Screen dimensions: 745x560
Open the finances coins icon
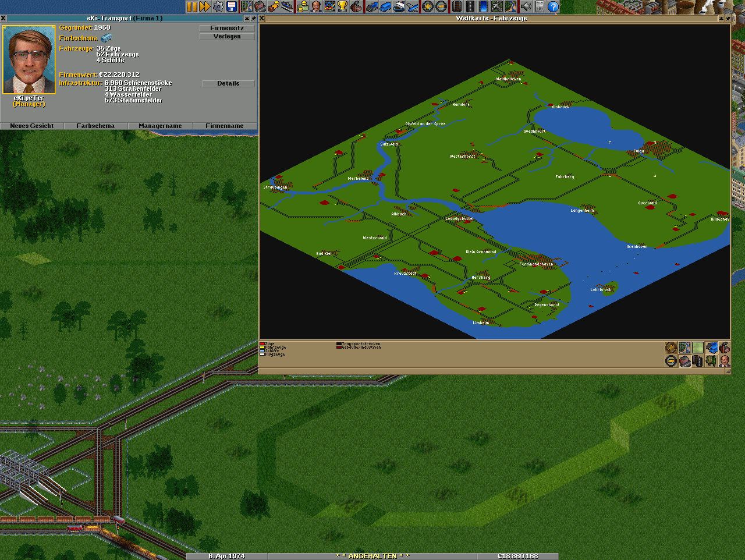coord(302,6)
